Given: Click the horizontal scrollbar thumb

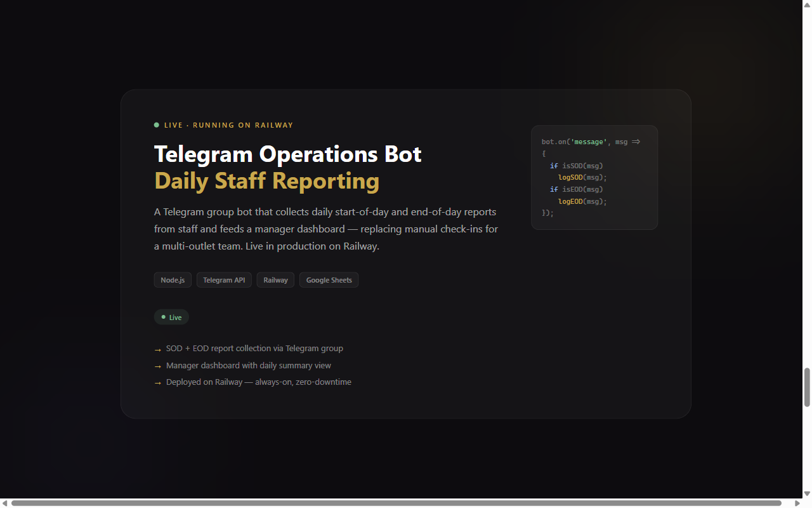Looking at the screenshot, I should [396, 503].
